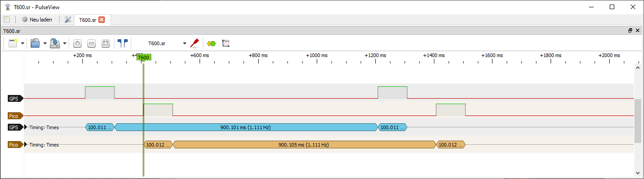Close the T600.sr tab via red X
The height and width of the screenshot is (179, 644).
tap(102, 20)
